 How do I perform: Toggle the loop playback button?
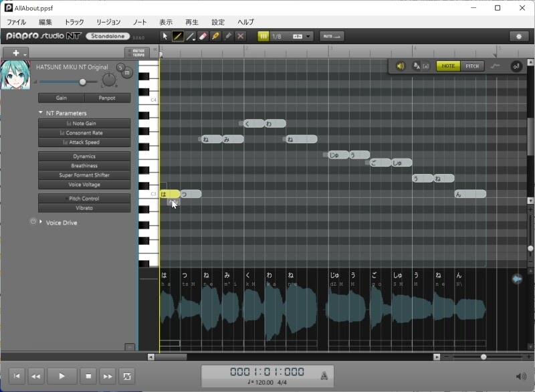pyautogui.click(x=127, y=376)
